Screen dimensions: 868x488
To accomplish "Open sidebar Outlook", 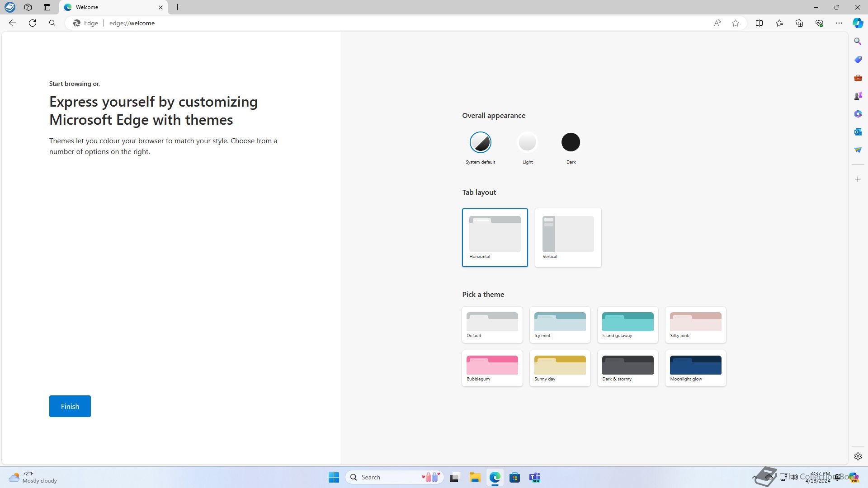I will [858, 132].
